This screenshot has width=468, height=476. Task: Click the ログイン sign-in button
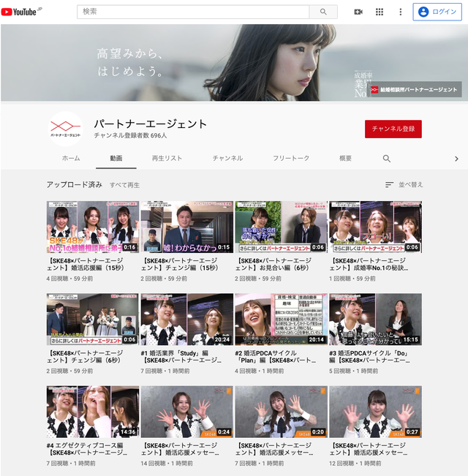point(437,12)
